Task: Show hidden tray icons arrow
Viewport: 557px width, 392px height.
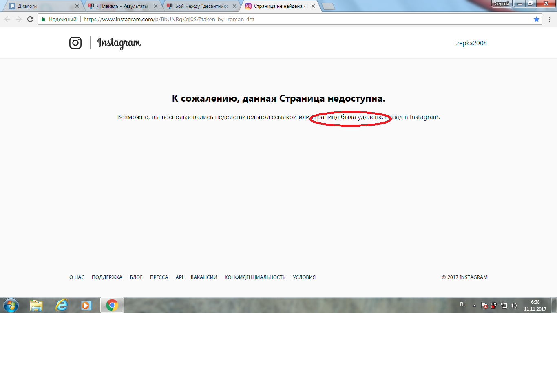Action: [474, 306]
